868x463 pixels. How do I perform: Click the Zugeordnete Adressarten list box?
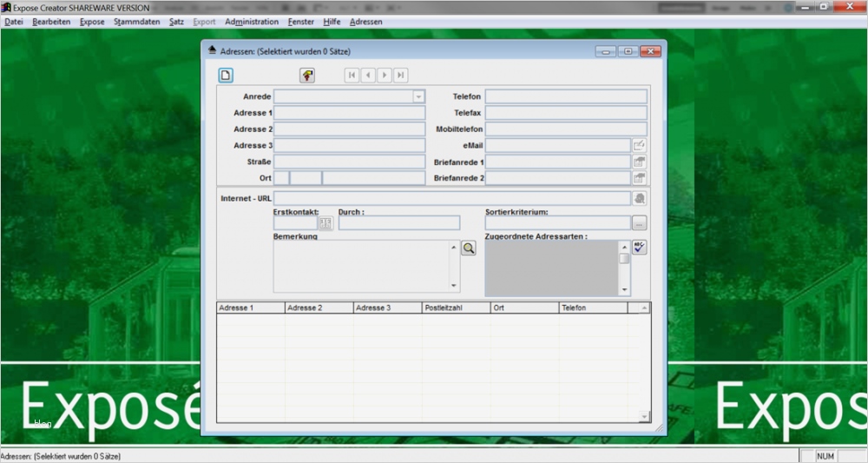[x=551, y=268]
